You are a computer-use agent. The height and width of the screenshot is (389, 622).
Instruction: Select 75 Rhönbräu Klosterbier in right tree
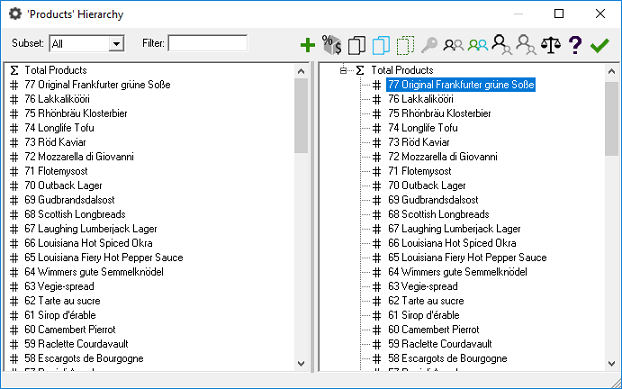(x=440, y=113)
